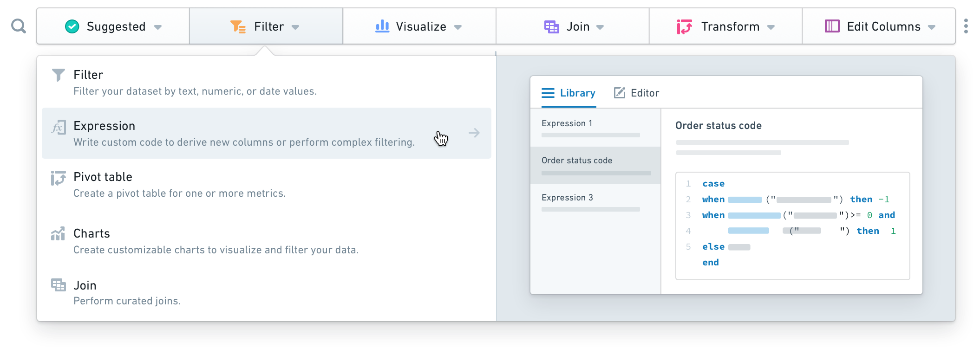The image size is (980, 348).
Task: Open the Transform dropdown arrow
Action: click(771, 27)
